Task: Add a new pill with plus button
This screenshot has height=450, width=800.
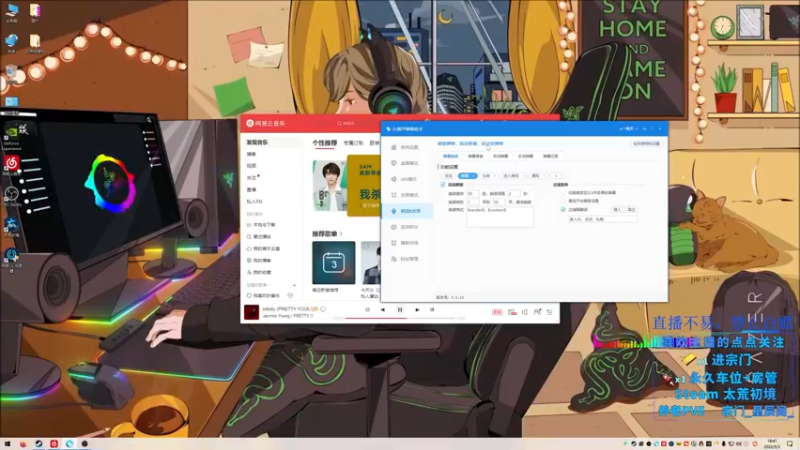Action: coord(556,176)
